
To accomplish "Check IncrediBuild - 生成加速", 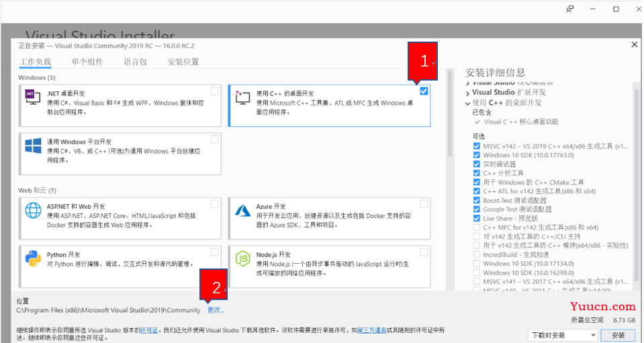I will click(476, 254).
